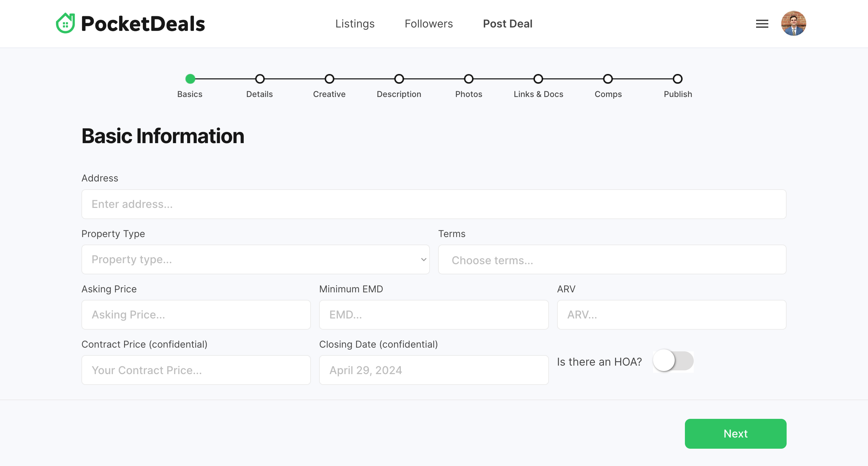Click into the Asking Price field

196,315
